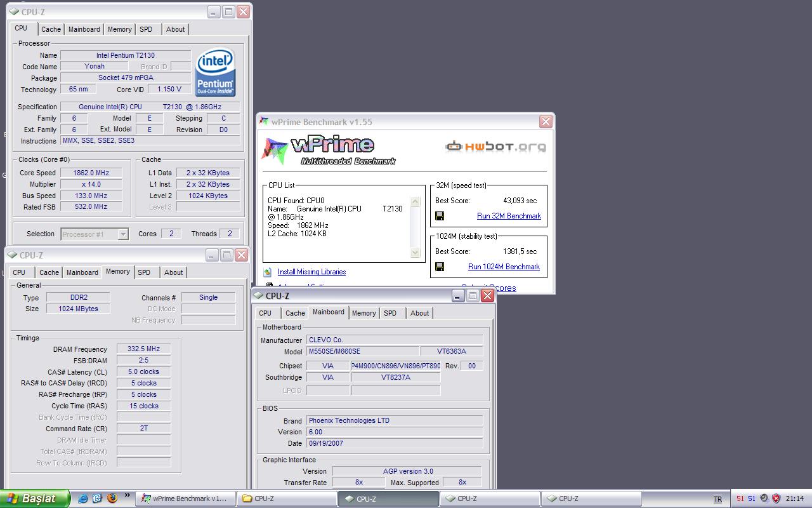Open About tab in the CPU-Z Mainboard window
812x508 pixels.
[419, 313]
